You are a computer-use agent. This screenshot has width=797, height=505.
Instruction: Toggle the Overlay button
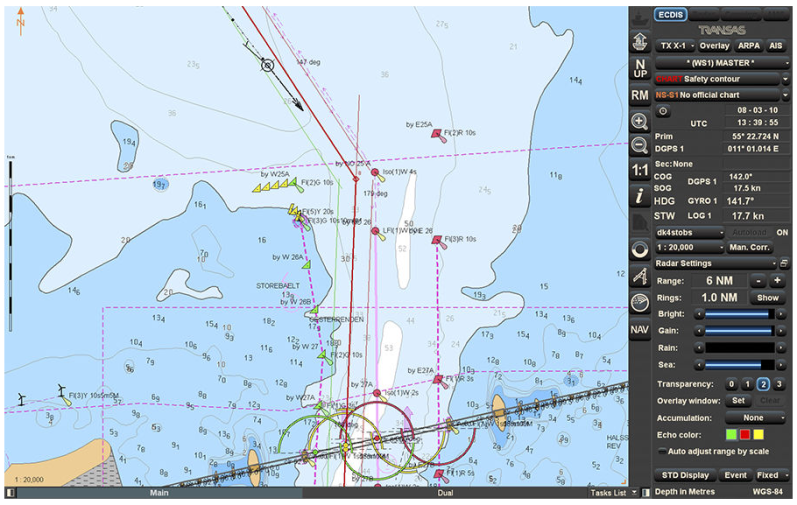714,46
